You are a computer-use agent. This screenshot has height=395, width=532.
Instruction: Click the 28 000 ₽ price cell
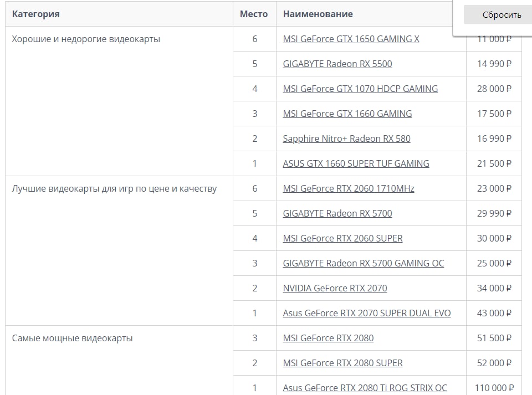pyautogui.click(x=494, y=89)
